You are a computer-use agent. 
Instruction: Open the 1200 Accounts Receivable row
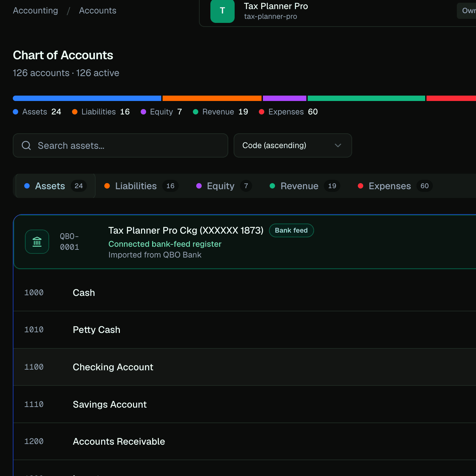[244, 442]
